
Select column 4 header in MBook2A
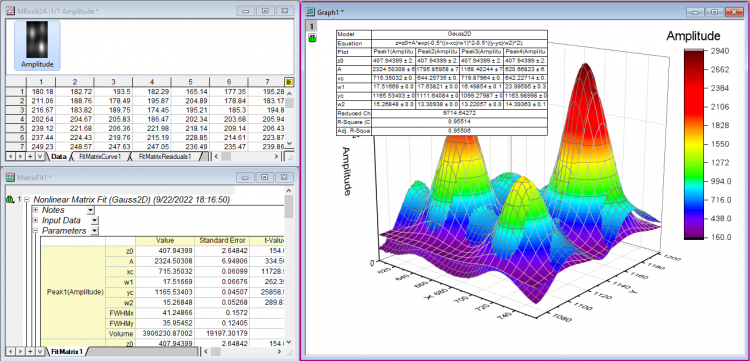152,82
